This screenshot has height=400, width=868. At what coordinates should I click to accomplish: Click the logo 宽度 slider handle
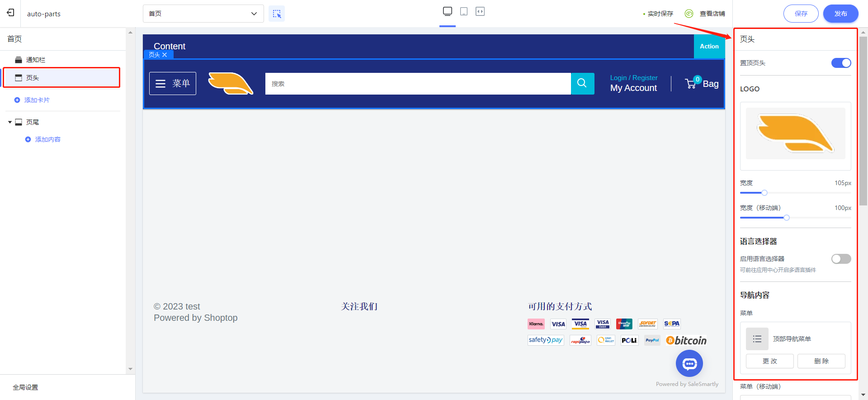pyautogui.click(x=764, y=193)
